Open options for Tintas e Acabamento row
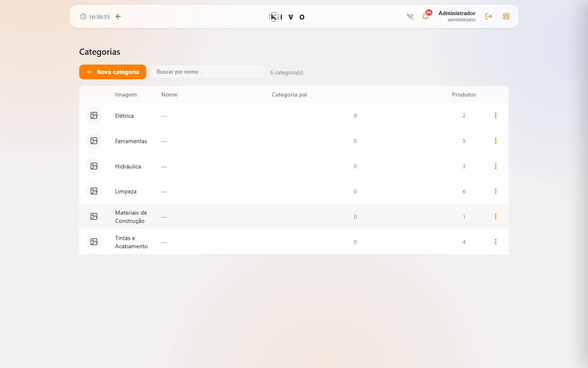 (x=496, y=242)
